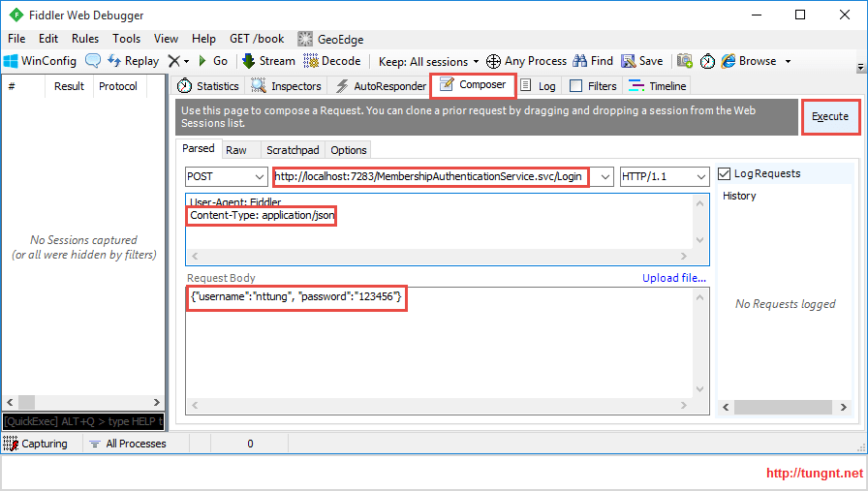
Task: Click the Remove sessions X icon
Action: (174, 61)
